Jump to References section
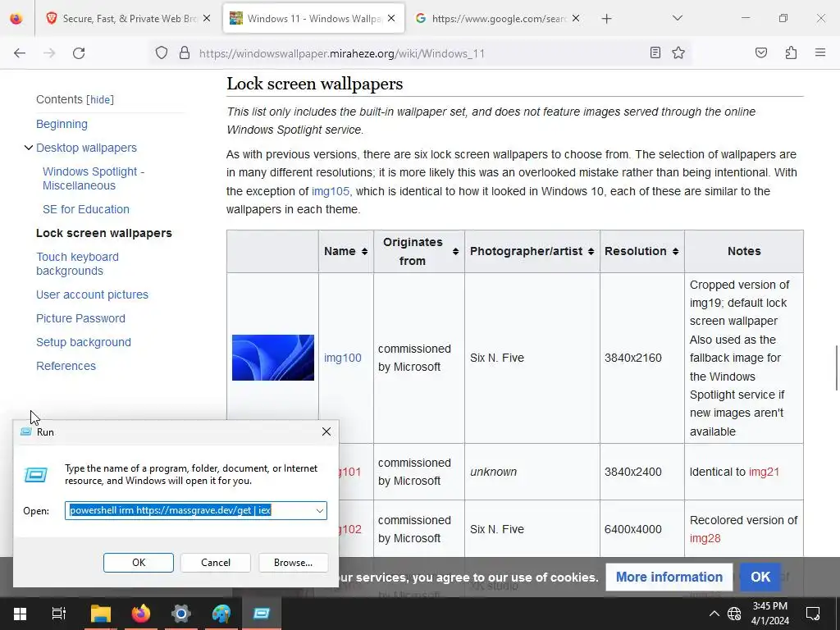This screenshot has height=630, width=840. point(66,366)
